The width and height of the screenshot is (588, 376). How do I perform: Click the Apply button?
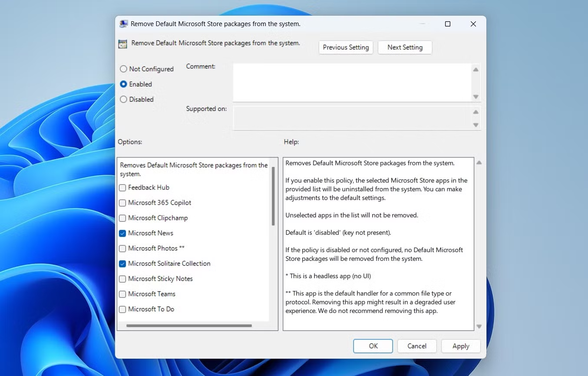pyautogui.click(x=461, y=346)
